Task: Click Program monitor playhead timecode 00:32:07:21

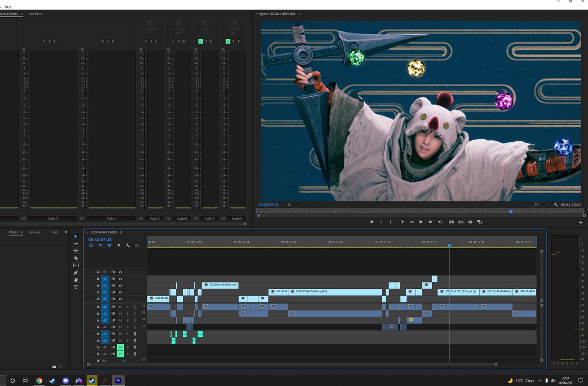Action: click(x=269, y=205)
